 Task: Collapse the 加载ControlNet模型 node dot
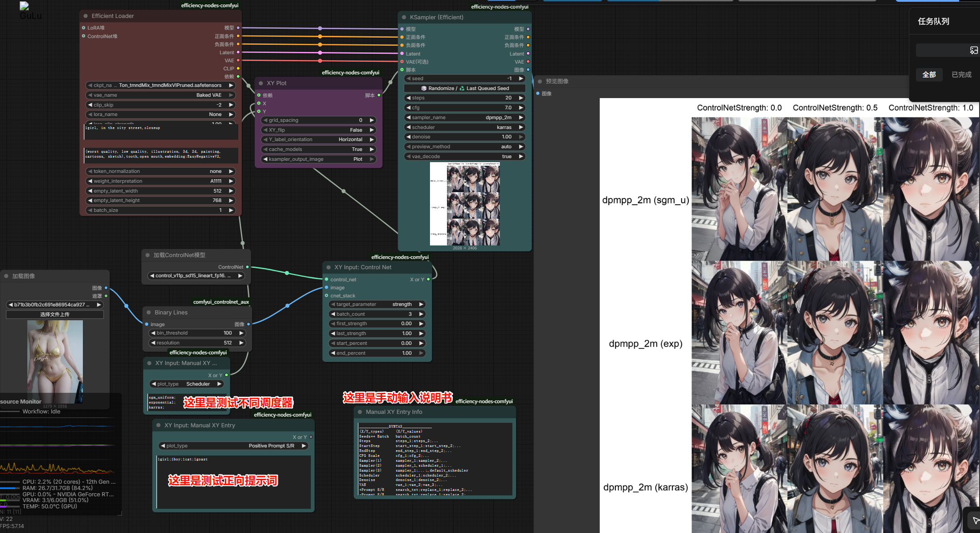click(x=147, y=255)
